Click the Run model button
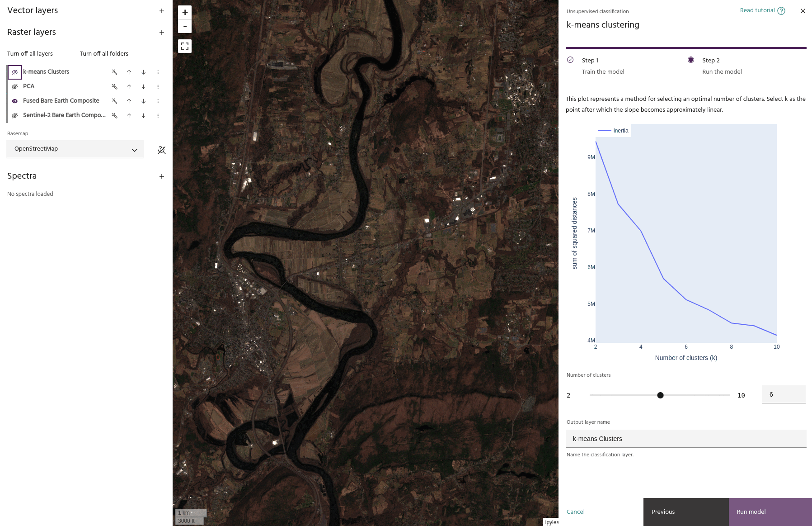Screen dimensions: 812x526 coord(770,512)
